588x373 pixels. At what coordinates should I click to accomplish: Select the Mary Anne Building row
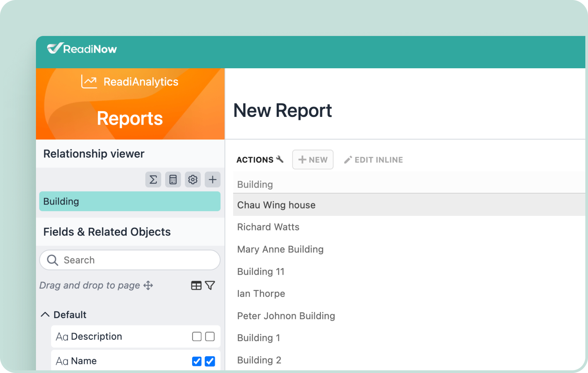(x=280, y=249)
